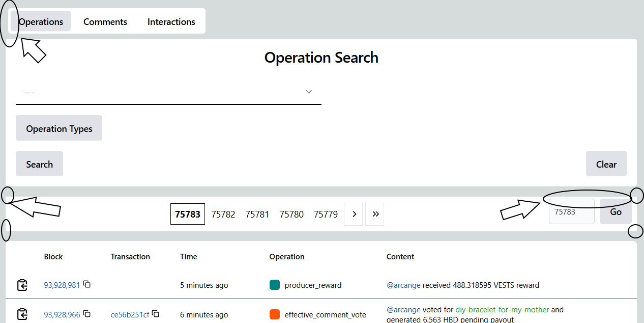Select the Operations tab
The width and height of the screenshot is (644, 323).
(x=41, y=22)
